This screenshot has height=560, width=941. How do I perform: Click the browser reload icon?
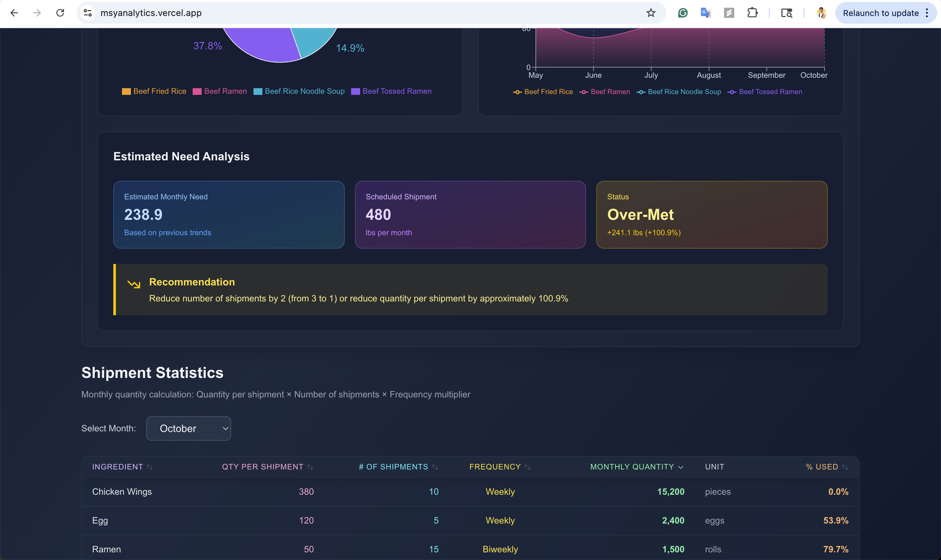point(60,13)
